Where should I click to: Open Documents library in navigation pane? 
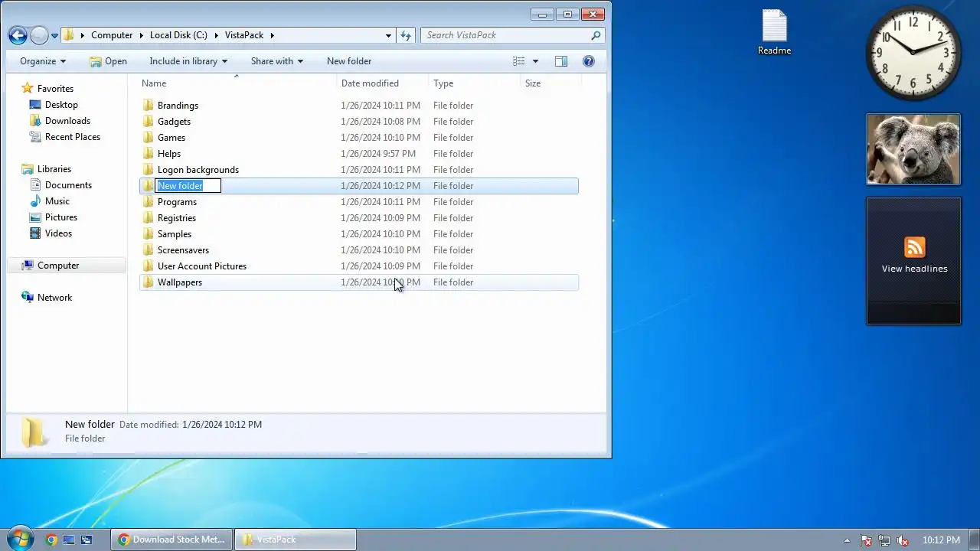tap(68, 185)
